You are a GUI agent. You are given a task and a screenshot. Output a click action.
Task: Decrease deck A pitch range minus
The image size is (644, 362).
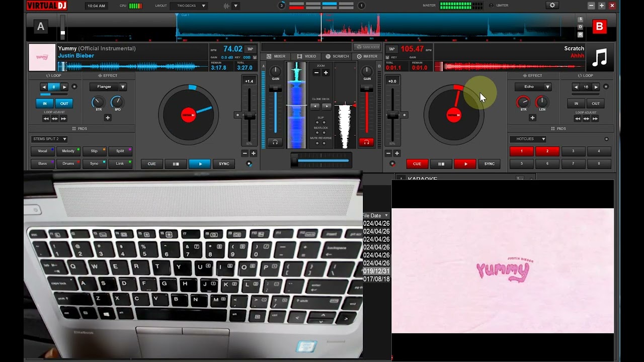(245, 153)
